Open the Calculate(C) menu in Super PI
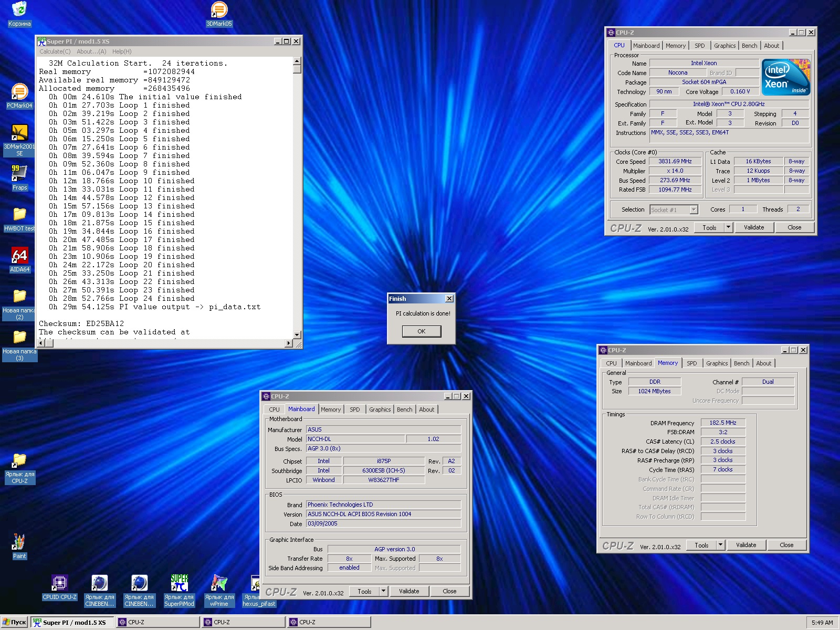The width and height of the screenshot is (840, 630). (55, 51)
